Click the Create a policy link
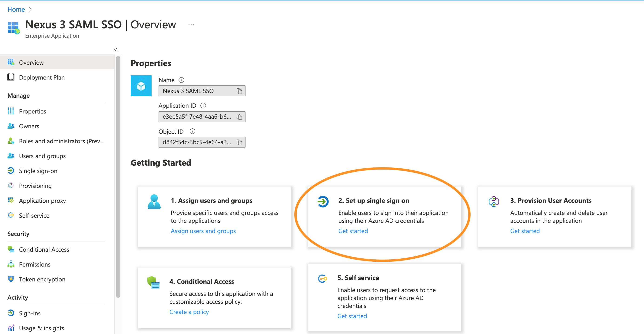Screen dimensions: 644x334 (x=189, y=312)
